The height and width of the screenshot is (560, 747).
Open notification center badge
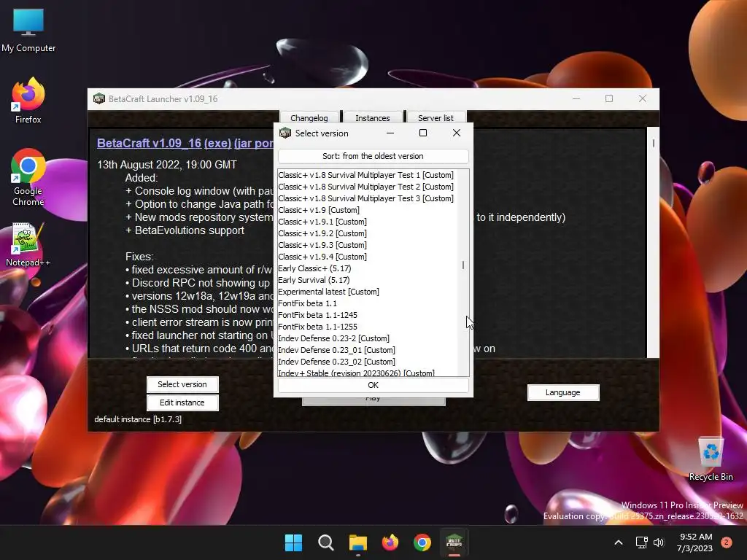(x=727, y=542)
